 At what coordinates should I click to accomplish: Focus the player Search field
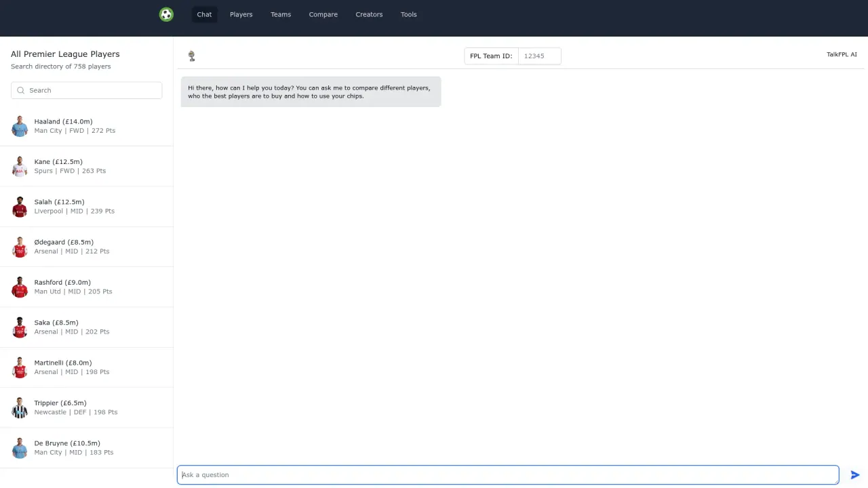point(87,90)
